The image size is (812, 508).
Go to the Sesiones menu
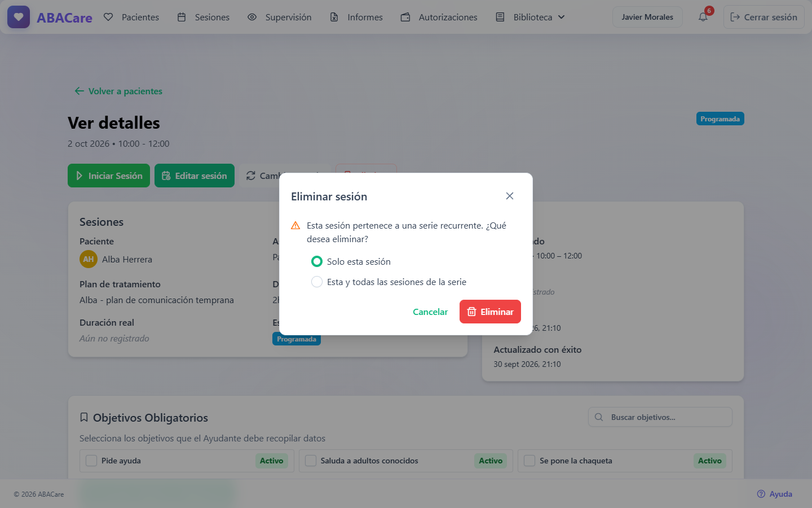tap(203, 17)
